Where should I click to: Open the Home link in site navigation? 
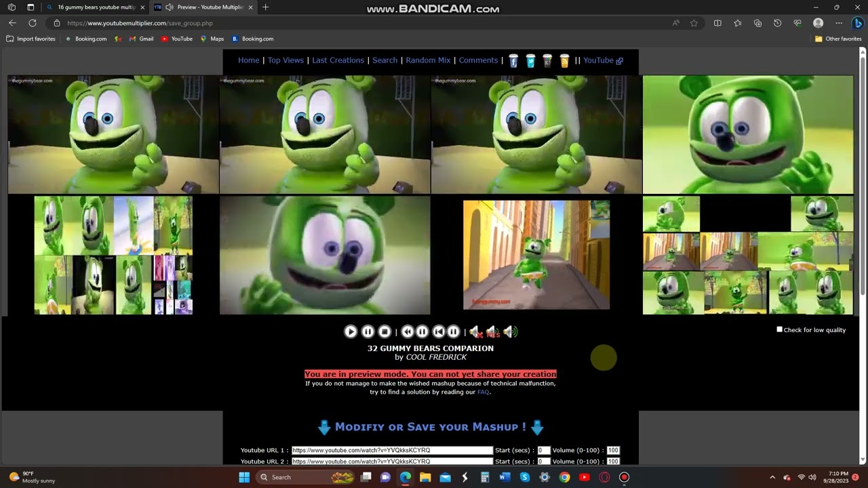point(249,60)
